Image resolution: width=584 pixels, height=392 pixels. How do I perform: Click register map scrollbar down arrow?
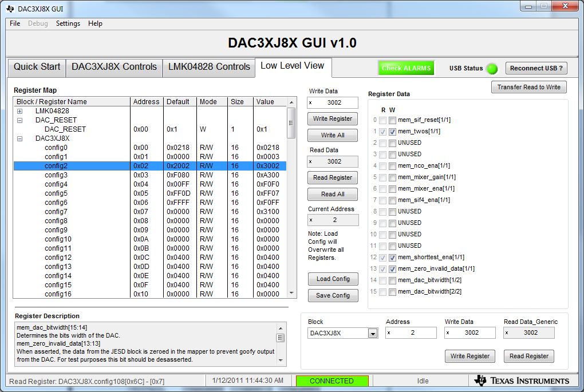(x=291, y=294)
